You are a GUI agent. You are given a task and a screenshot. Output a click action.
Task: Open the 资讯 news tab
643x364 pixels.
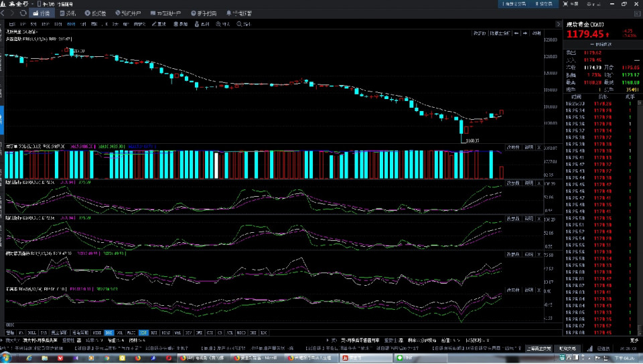(68, 13)
